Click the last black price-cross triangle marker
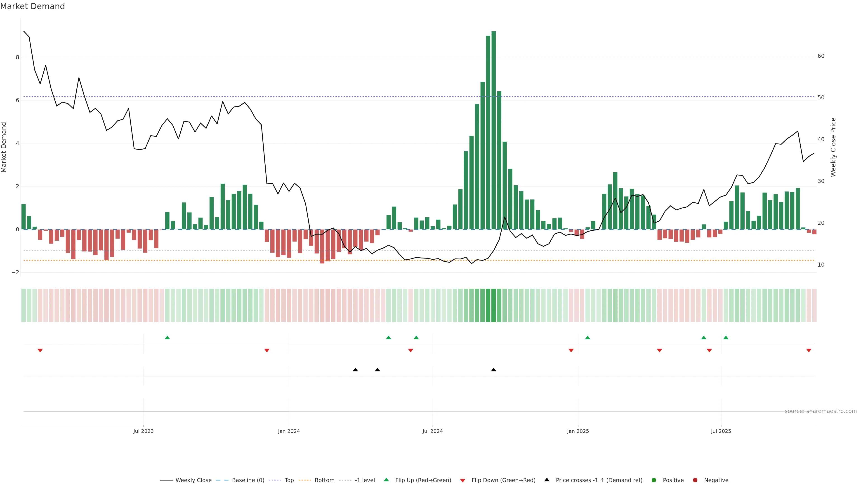868x488 pixels. click(x=494, y=370)
